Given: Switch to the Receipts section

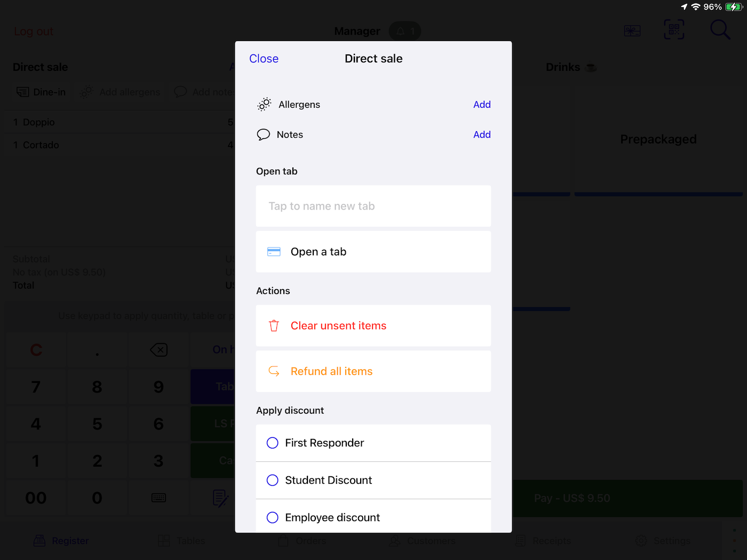Looking at the screenshot, I should point(543,540).
